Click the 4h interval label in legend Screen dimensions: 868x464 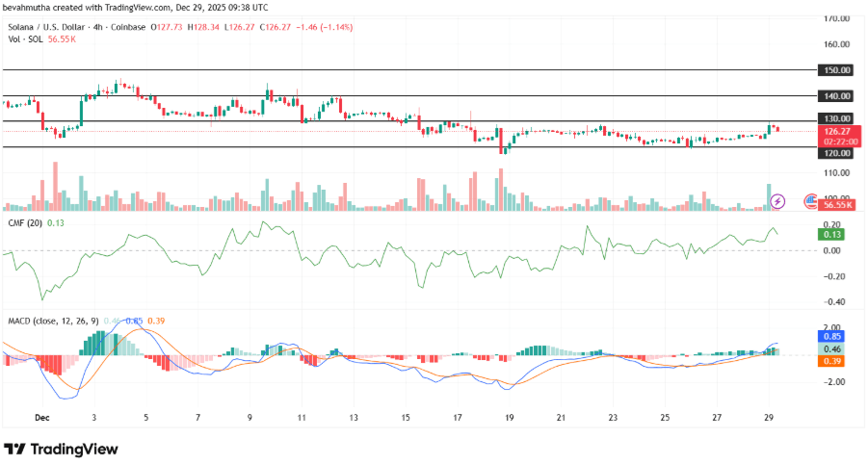pyautogui.click(x=98, y=27)
